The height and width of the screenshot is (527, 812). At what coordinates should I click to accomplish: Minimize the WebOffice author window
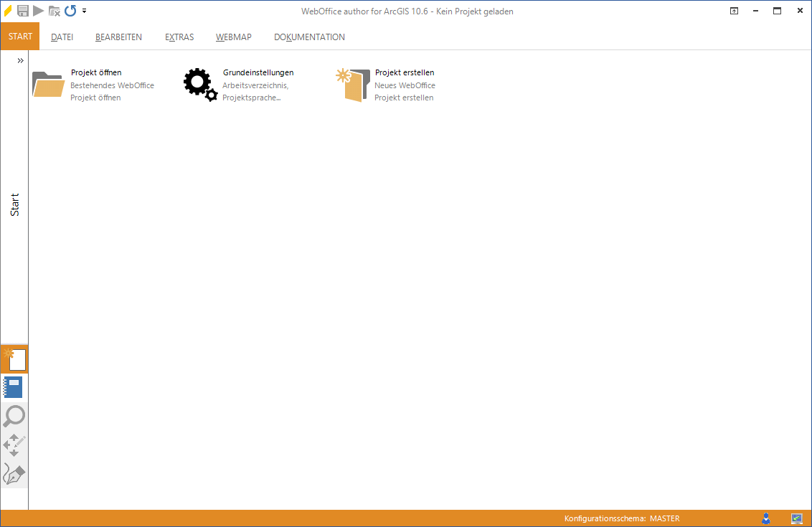tap(755, 11)
